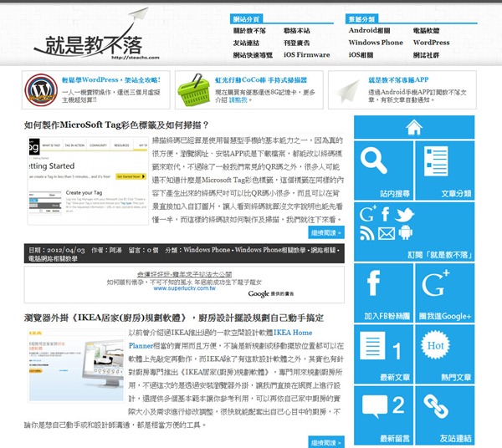Click 繼續閱讀 under the IKEA article
The width and height of the screenshot is (502, 448).
point(326,442)
